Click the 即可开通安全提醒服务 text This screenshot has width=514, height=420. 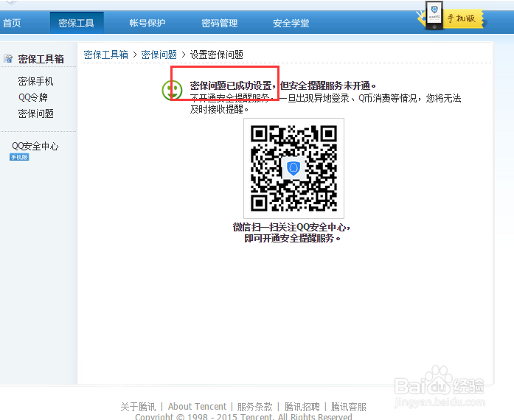coord(293,238)
